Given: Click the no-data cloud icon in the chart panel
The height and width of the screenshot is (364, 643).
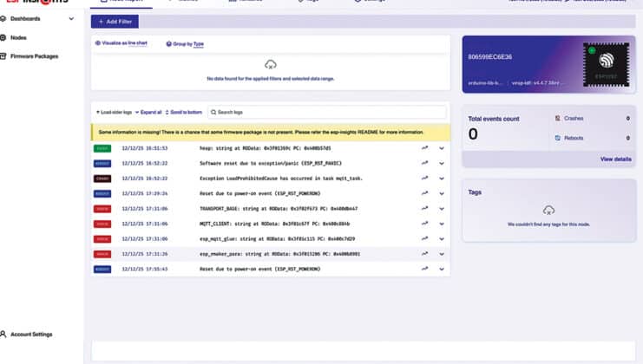Looking at the screenshot, I should tap(270, 65).
